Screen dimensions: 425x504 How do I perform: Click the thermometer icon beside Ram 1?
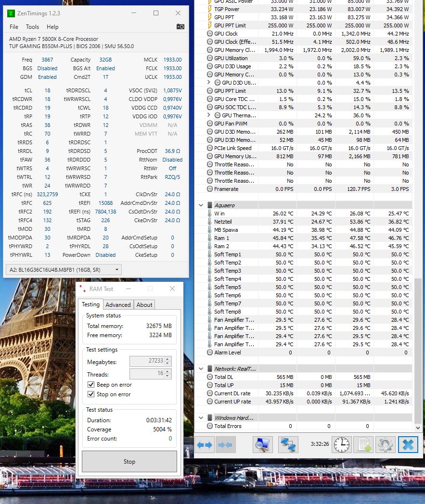210,238
